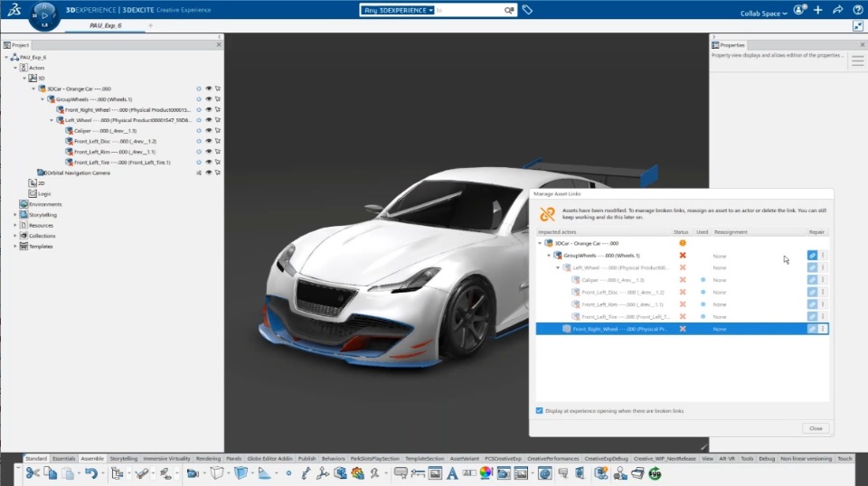The image size is (868, 486).
Task: Hide the 3DCar - Orange Car actor
Action: pos(209,89)
